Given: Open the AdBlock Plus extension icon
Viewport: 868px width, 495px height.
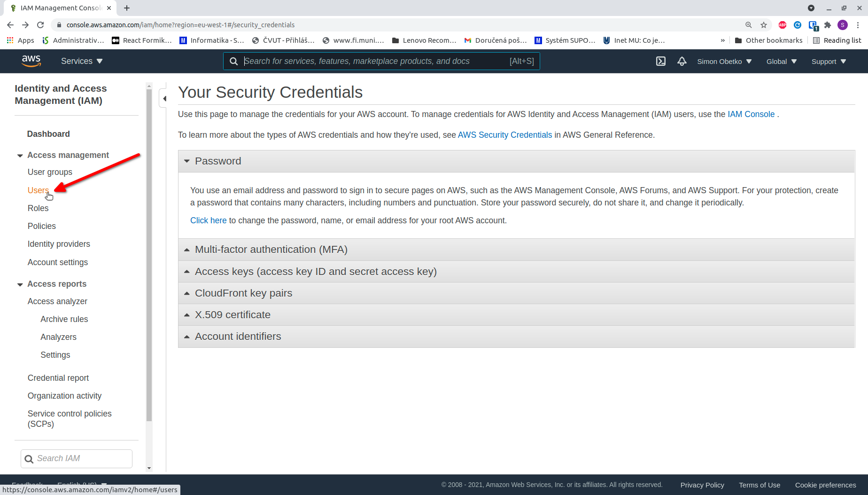Looking at the screenshot, I should (x=783, y=25).
